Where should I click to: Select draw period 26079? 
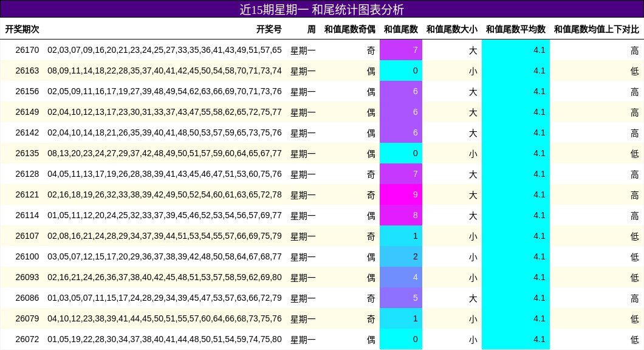[27, 318]
